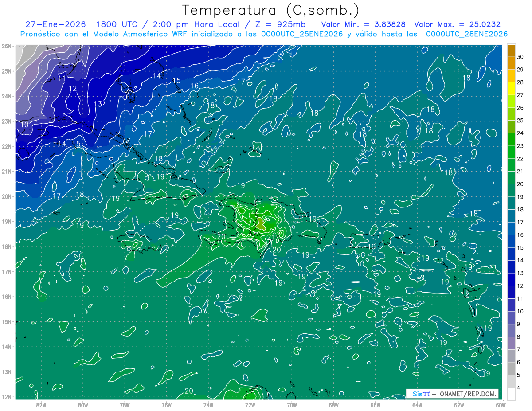
Task: Click the "11" contour label on the map
Action: coord(62,78)
